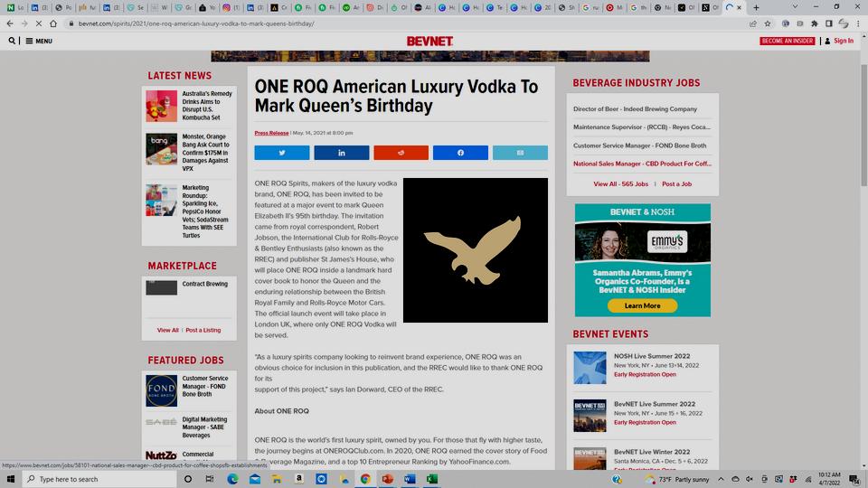Viewport: 868px width, 488px height.
Task: Open the Director of Beer job listing
Action: (635, 109)
